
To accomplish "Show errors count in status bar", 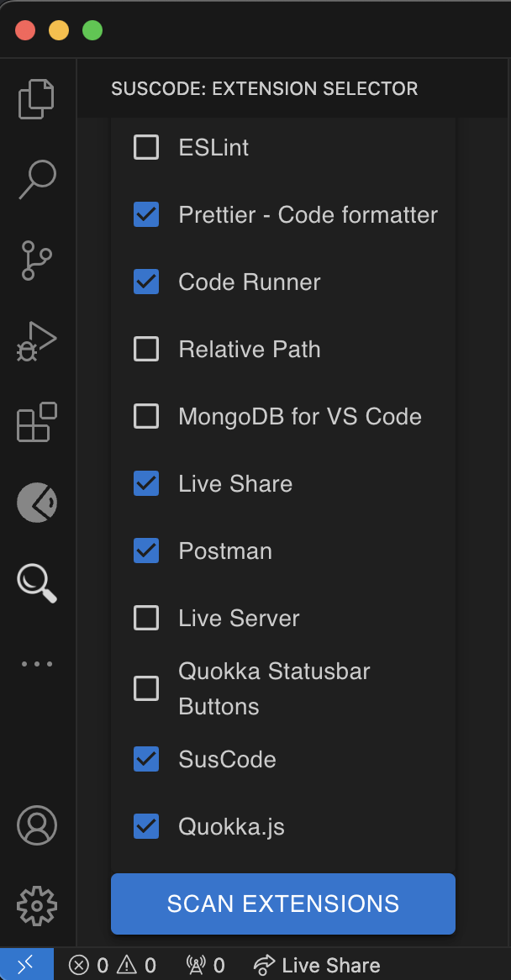I will pyautogui.click(x=89, y=965).
